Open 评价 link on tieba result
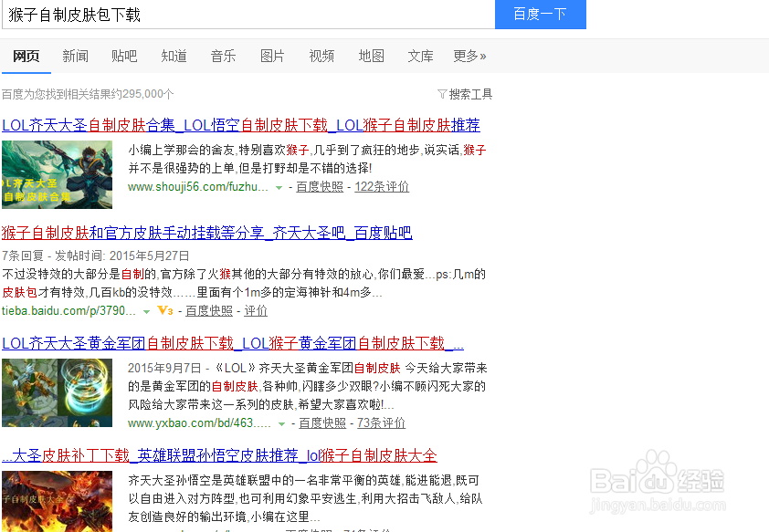 pos(256,310)
